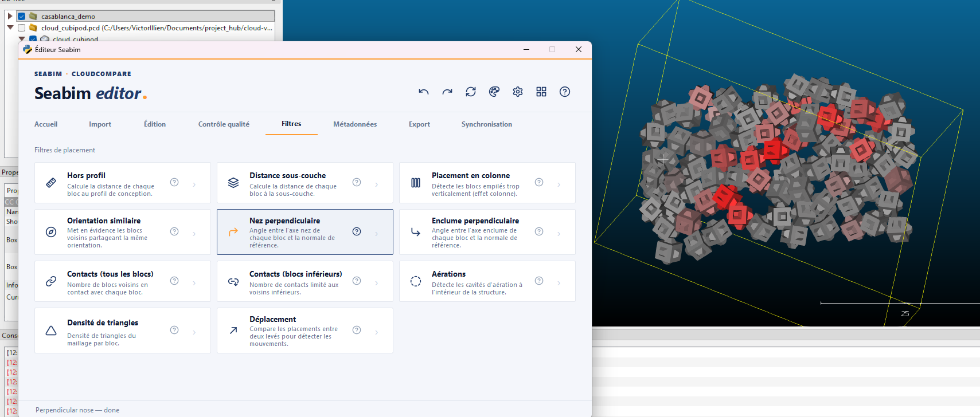Click the link icon of Contacts (tous les blocs)

point(51,281)
